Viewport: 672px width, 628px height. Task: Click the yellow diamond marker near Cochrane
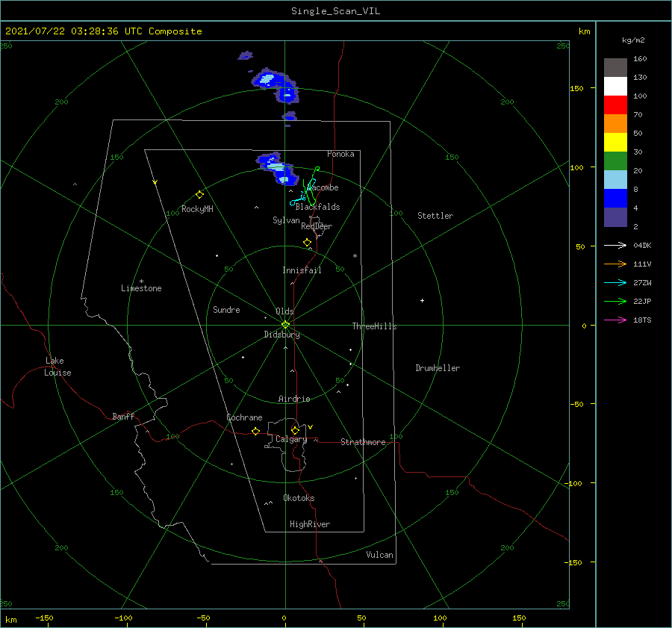tap(255, 432)
